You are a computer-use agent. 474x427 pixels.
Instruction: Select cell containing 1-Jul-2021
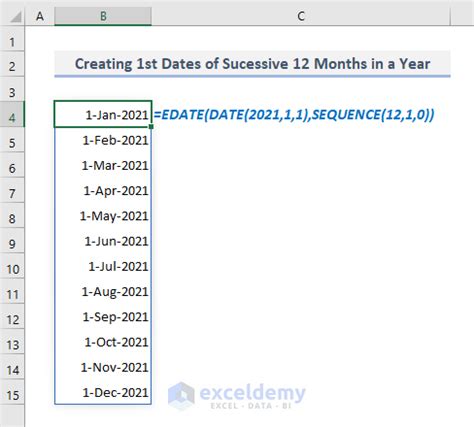click(103, 266)
